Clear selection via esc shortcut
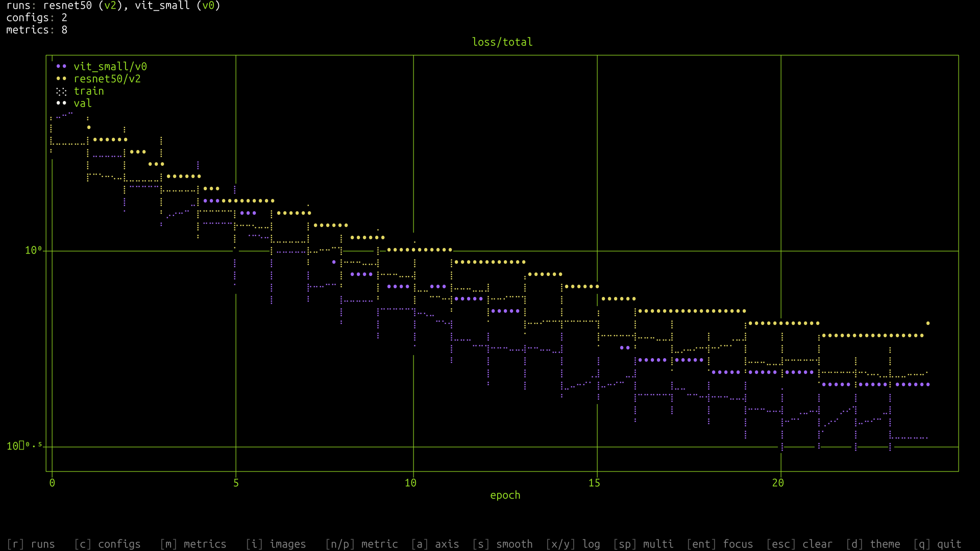 799,544
